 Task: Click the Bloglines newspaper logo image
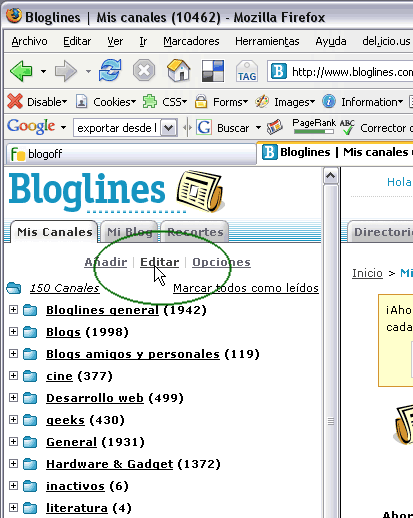point(200,192)
